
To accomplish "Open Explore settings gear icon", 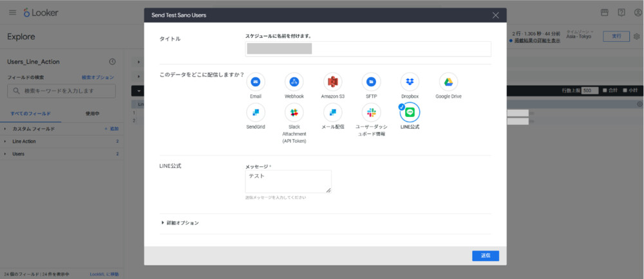I will coord(637,37).
